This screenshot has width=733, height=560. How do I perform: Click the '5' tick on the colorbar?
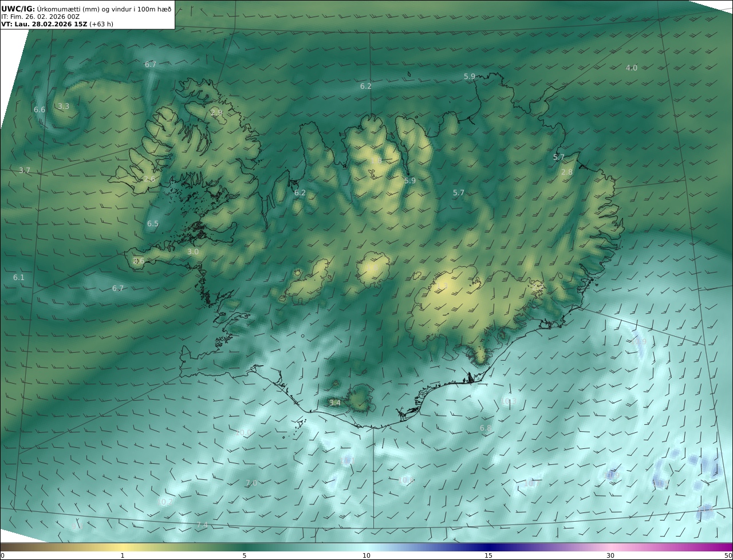[x=245, y=555]
